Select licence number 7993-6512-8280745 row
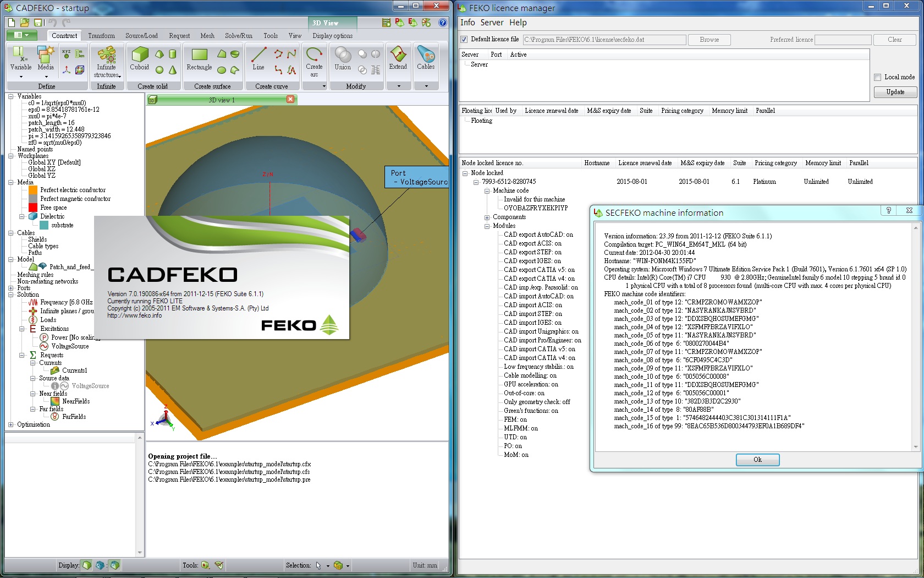 509,182
